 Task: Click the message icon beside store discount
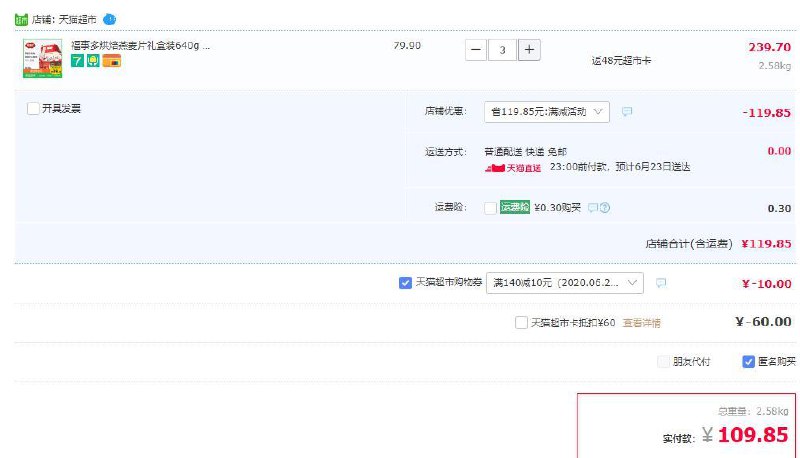click(627, 111)
